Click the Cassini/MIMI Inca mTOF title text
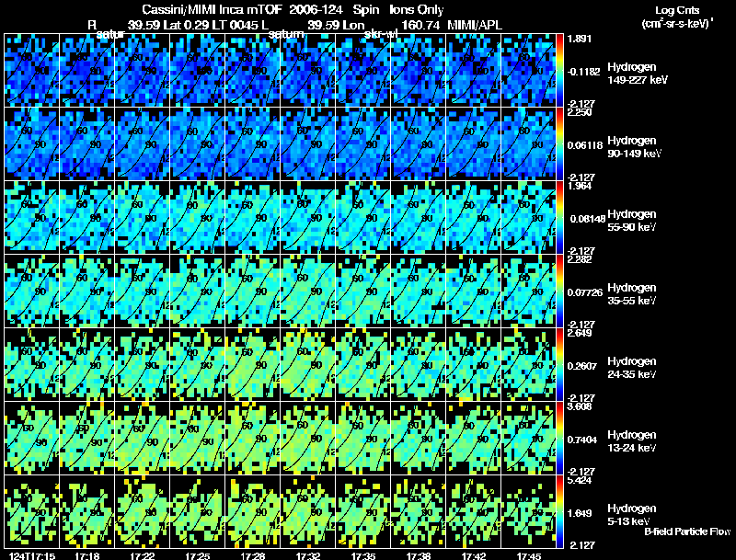 point(212,9)
